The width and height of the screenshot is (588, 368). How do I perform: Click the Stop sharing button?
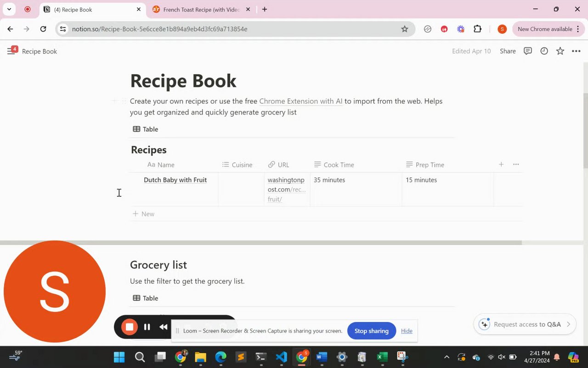pos(371,331)
